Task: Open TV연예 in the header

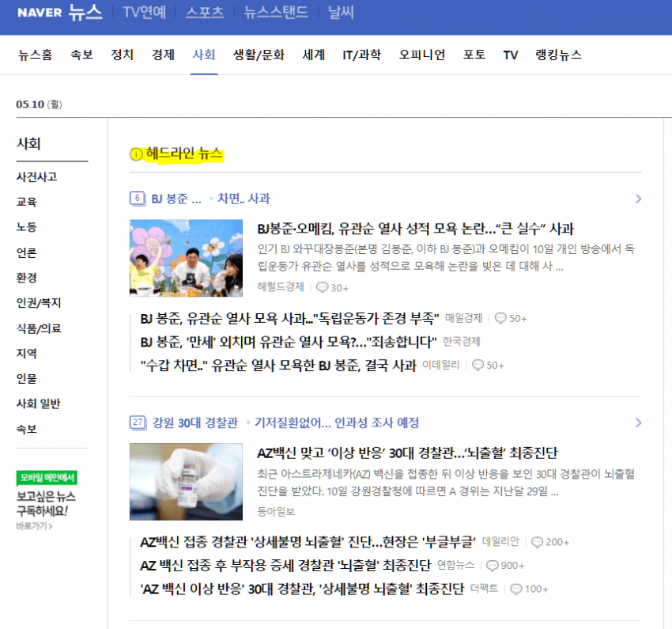Action: pyautogui.click(x=144, y=12)
